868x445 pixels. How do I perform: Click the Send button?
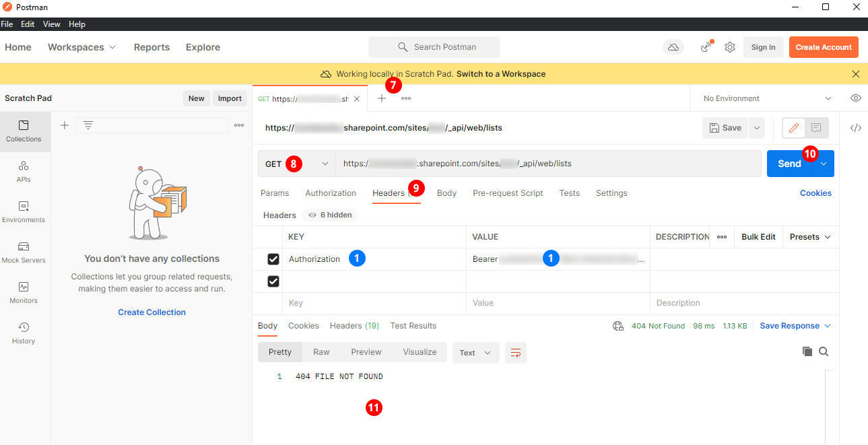tap(789, 164)
